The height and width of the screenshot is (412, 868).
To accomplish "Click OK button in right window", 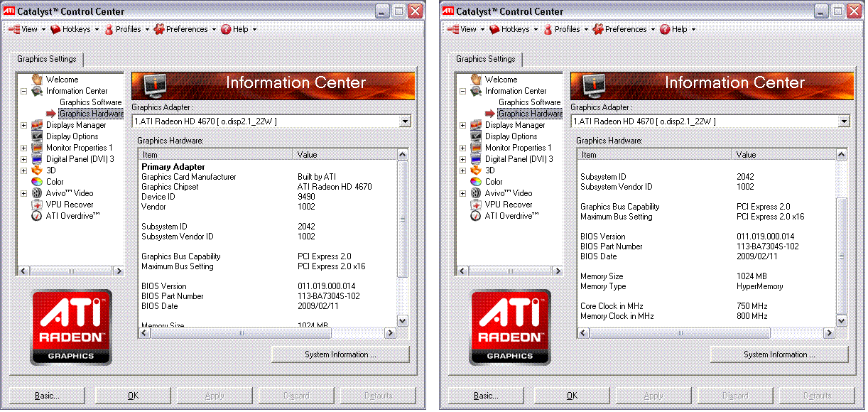I will click(572, 396).
